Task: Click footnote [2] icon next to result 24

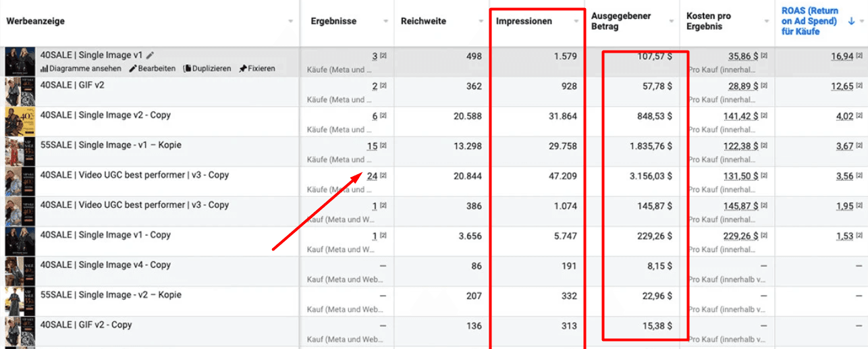Action: (383, 176)
